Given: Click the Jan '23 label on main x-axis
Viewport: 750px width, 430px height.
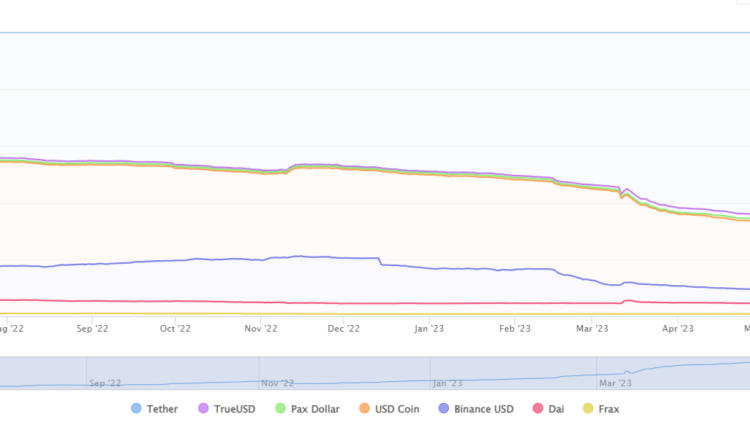Looking at the screenshot, I should [x=429, y=327].
